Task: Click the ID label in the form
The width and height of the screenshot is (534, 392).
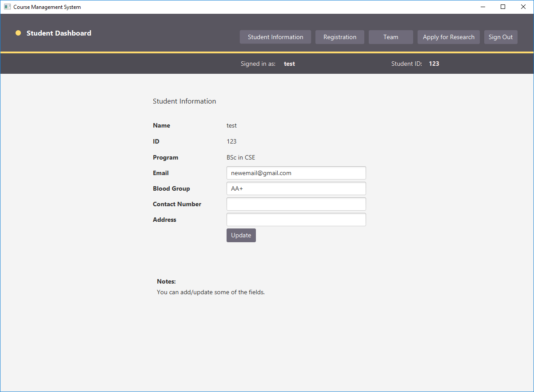Action: click(156, 141)
